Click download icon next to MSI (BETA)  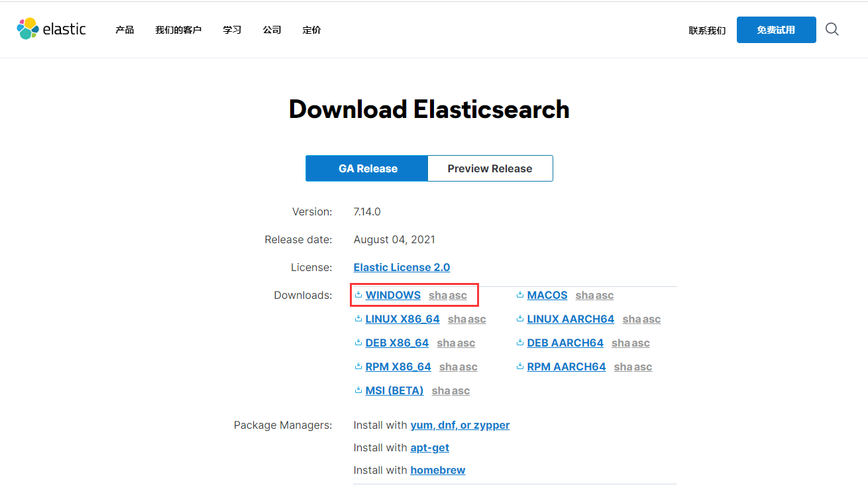tap(358, 390)
